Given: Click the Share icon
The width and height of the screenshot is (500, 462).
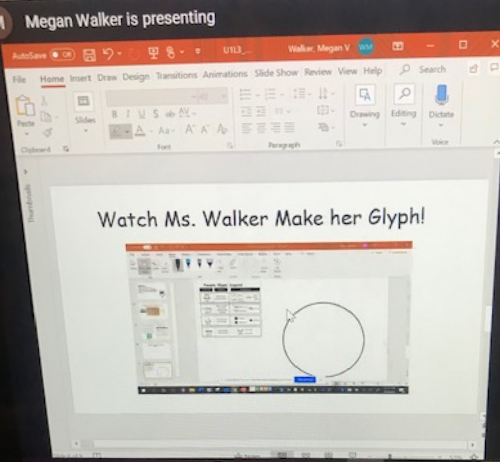Looking at the screenshot, I should [473, 68].
